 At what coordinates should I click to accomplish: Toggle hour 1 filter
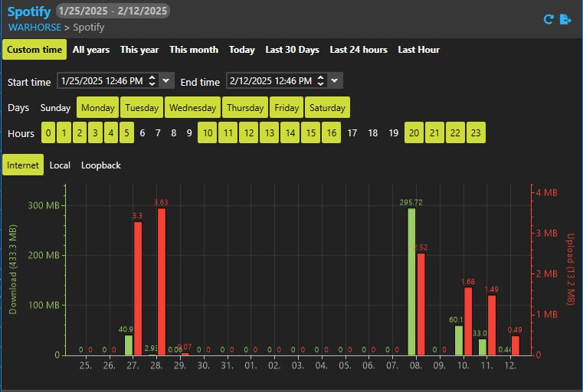tap(64, 132)
